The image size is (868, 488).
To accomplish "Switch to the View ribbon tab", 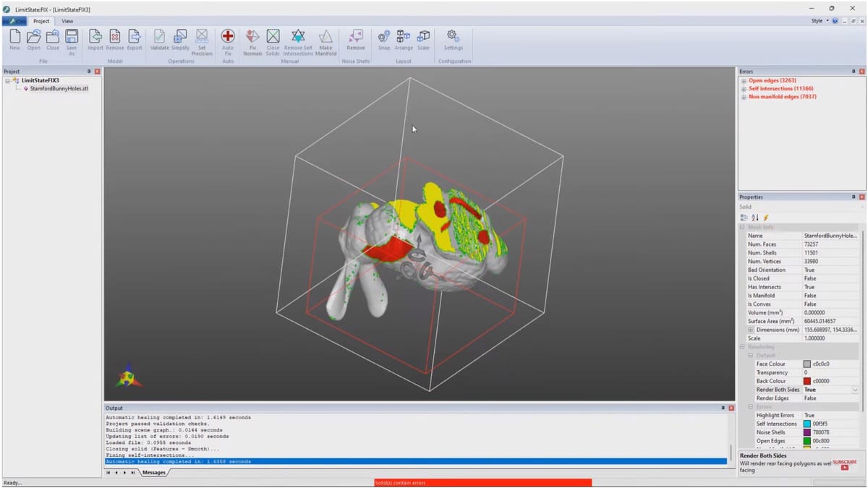I will (67, 21).
